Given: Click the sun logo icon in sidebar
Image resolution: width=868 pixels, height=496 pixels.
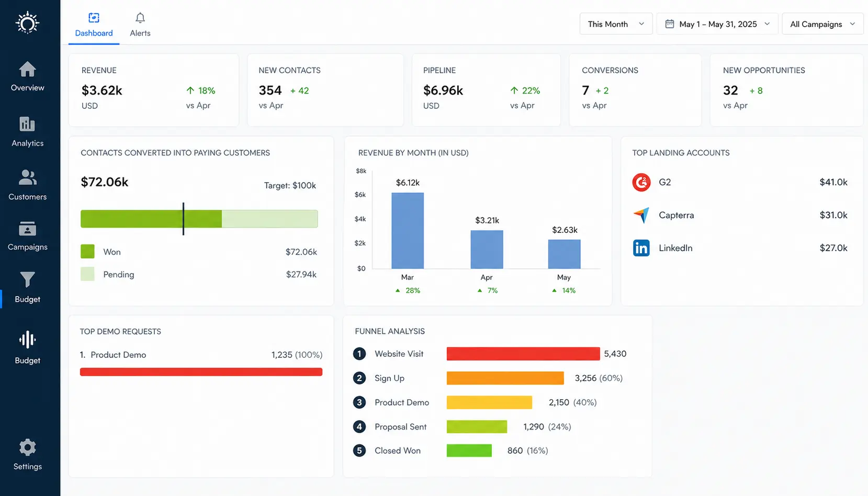Looking at the screenshot, I should pos(27,24).
